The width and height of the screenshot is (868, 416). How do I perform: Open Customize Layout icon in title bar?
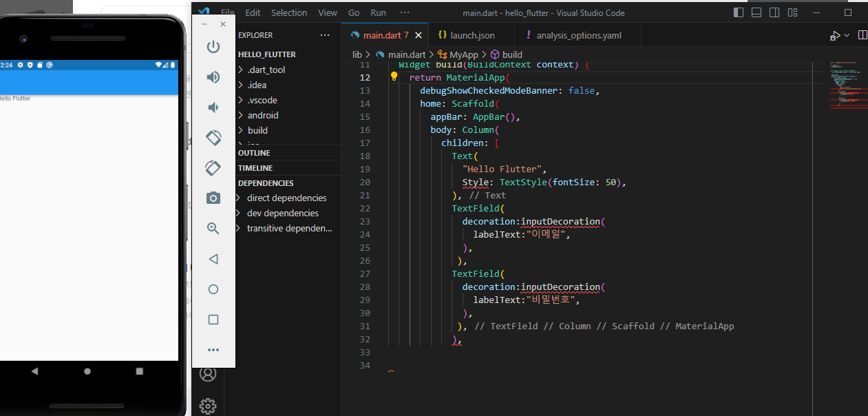793,12
